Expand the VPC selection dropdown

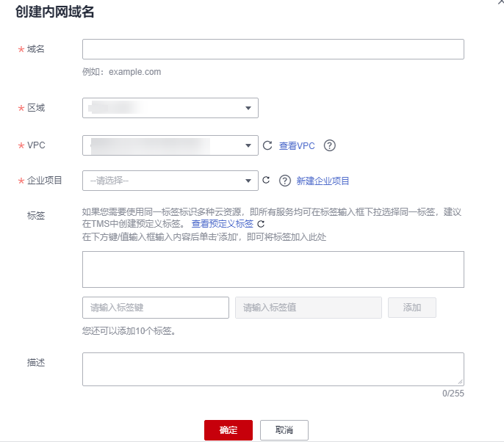click(x=170, y=145)
